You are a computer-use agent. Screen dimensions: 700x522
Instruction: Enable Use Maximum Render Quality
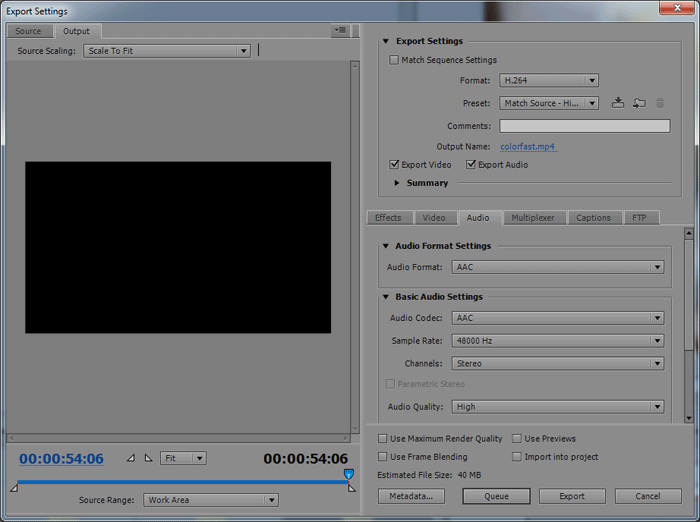[x=383, y=438]
